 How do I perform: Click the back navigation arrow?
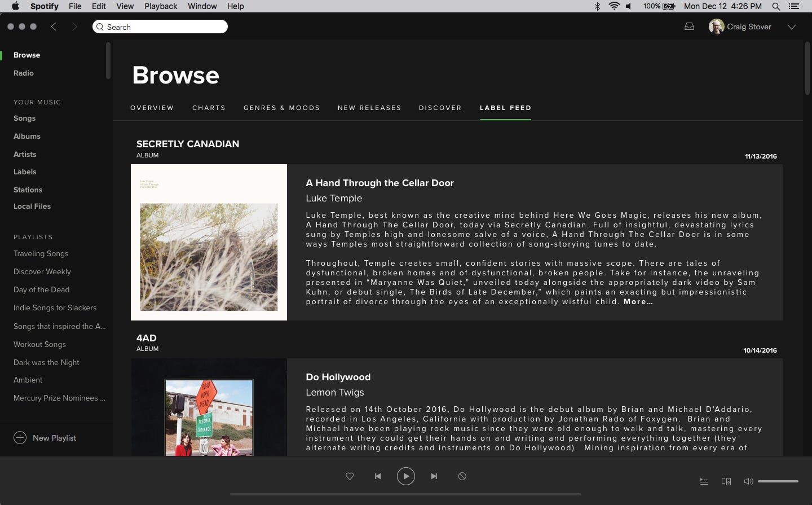[54, 27]
